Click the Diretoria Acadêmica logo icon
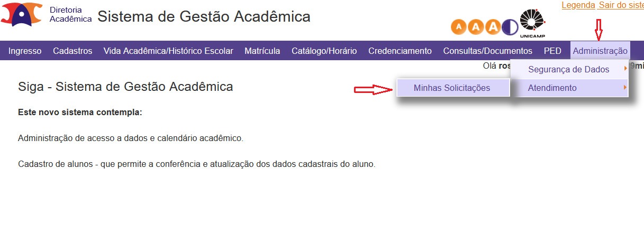 coord(22,14)
